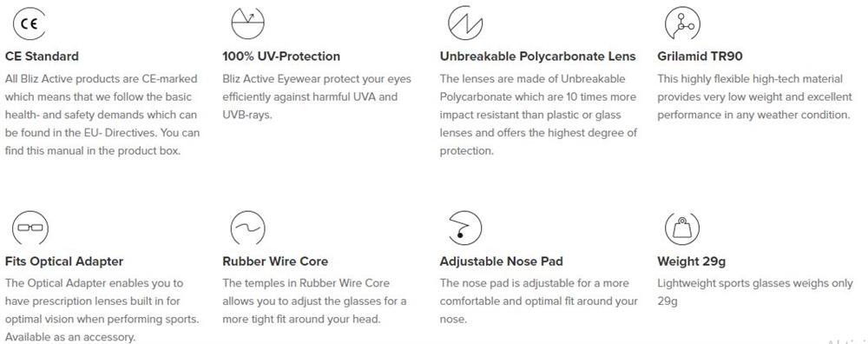Click the UVA and UVB-rays description text
868x344 pixels.
317,97
